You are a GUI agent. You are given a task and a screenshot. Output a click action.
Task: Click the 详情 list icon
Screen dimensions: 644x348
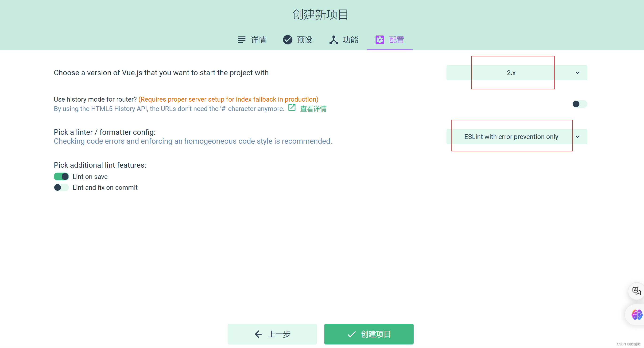241,40
